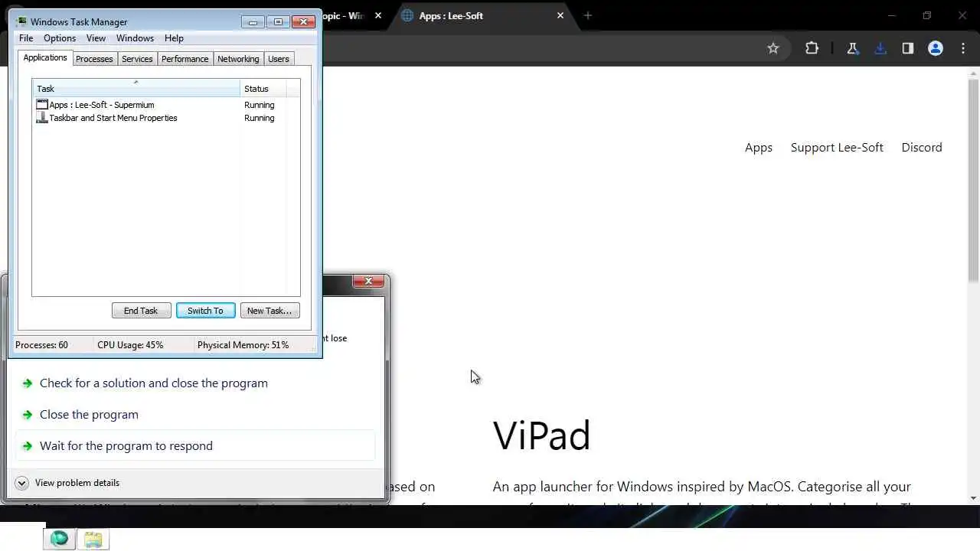Screen dimensions: 980x551
Task: Close the Apps : Lee-Soft browser tab
Action: tap(560, 15)
